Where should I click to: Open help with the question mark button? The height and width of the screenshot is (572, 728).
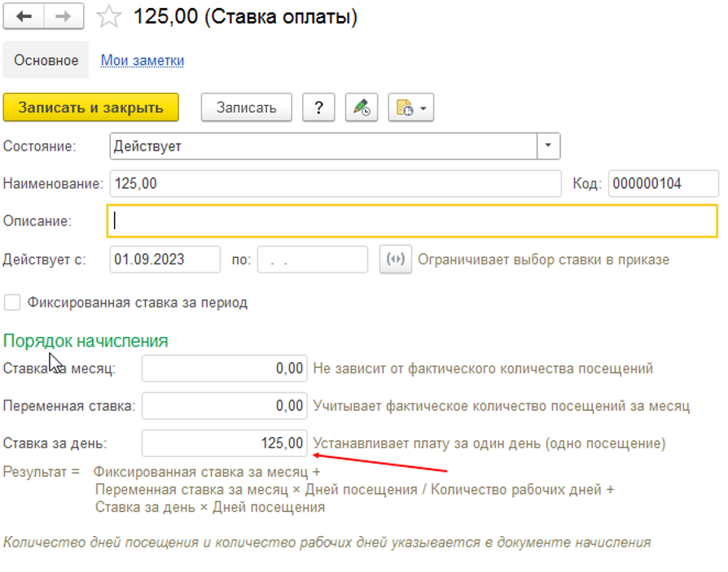(318, 107)
